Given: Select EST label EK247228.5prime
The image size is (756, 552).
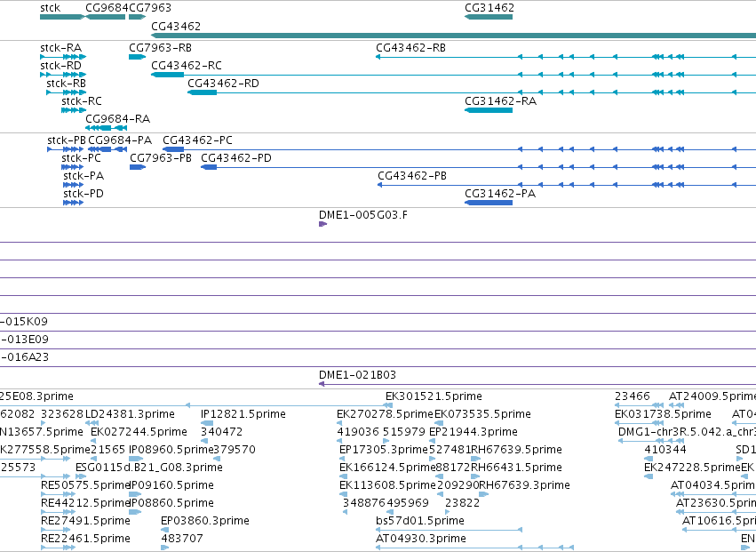Looking at the screenshot, I should [x=692, y=468].
